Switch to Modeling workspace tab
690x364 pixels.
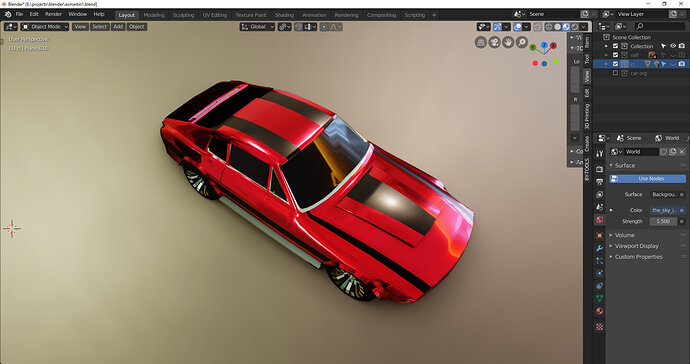click(x=154, y=15)
